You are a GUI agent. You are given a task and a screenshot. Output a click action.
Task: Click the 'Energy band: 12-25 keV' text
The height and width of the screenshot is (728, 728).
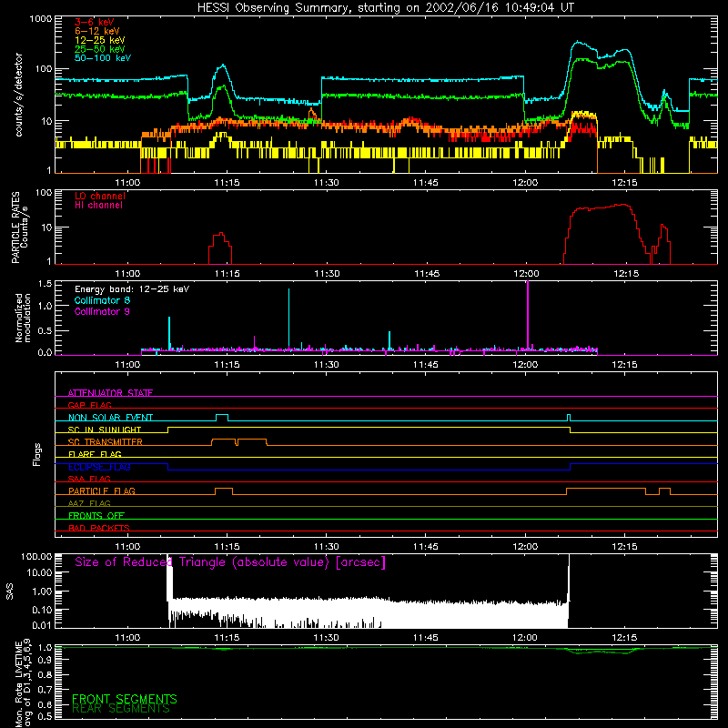(132, 289)
